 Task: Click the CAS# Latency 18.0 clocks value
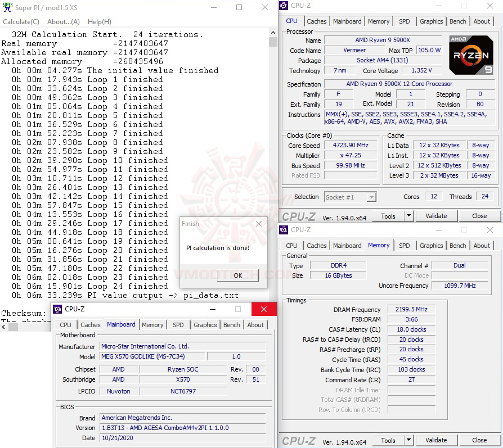[x=411, y=329]
